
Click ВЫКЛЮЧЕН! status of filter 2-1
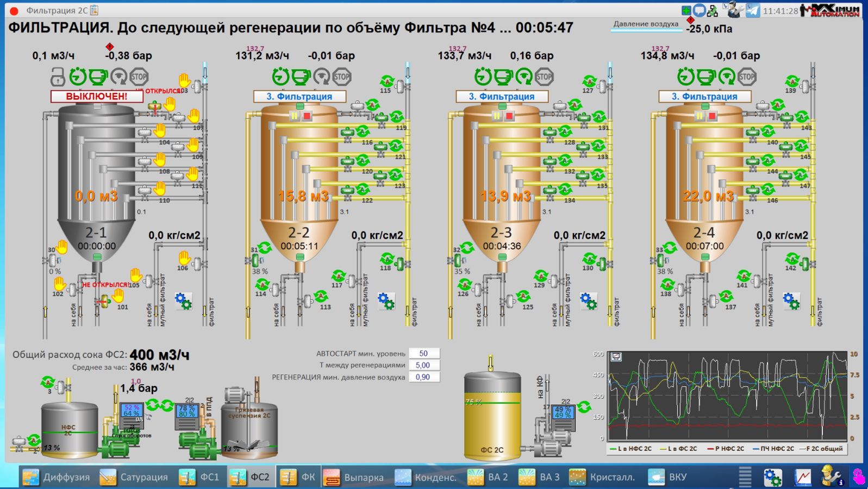[x=97, y=96]
